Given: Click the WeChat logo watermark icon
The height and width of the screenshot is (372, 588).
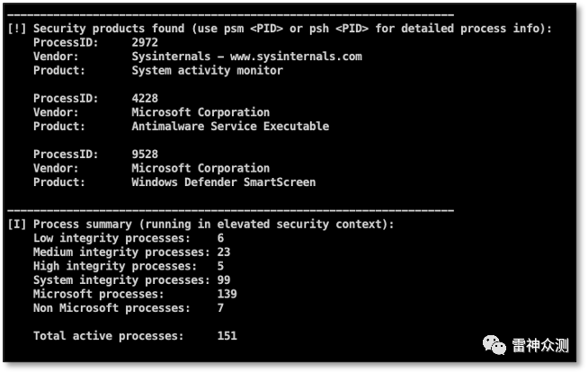Looking at the screenshot, I should pos(494,345).
